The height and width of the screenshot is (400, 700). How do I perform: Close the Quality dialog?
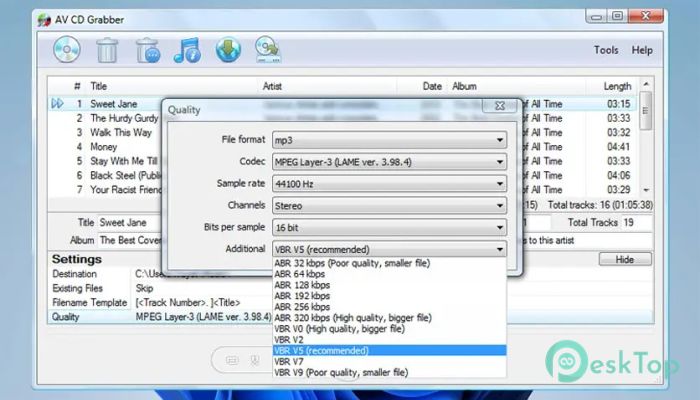click(x=500, y=106)
